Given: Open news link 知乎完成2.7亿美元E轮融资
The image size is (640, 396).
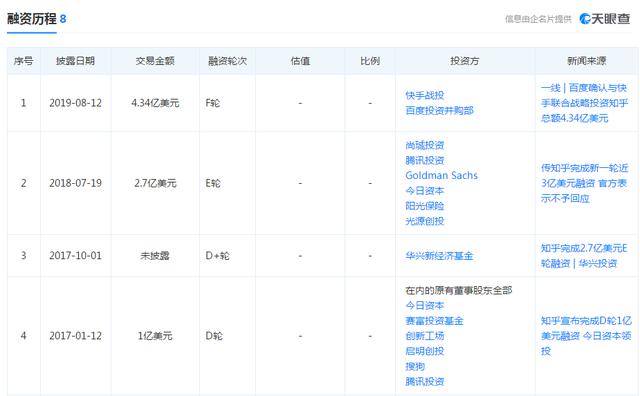Looking at the screenshot, I should [584, 256].
